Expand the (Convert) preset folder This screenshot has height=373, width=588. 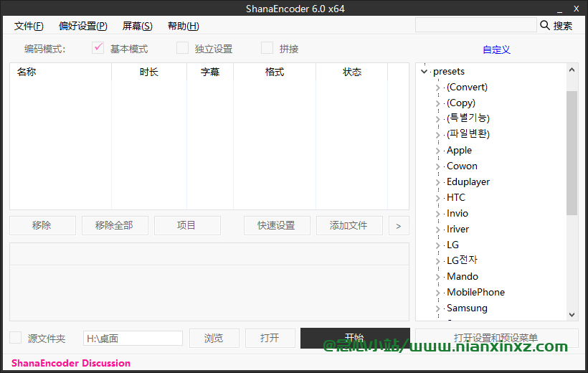click(x=437, y=88)
